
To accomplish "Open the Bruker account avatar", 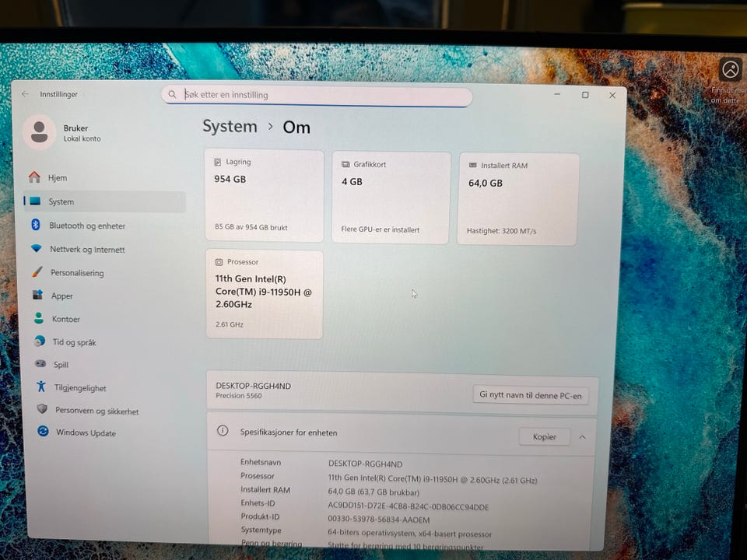I will (39, 132).
